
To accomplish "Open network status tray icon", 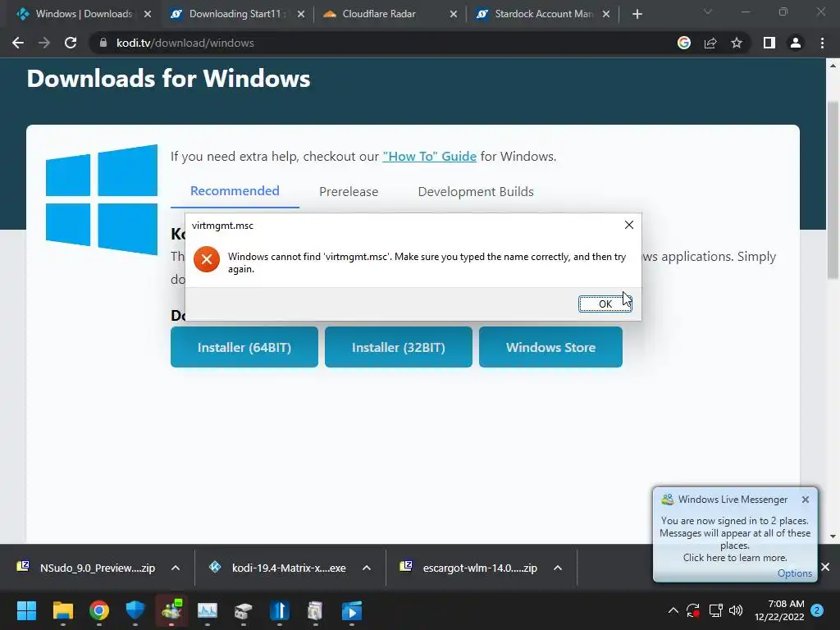I will (x=715, y=610).
